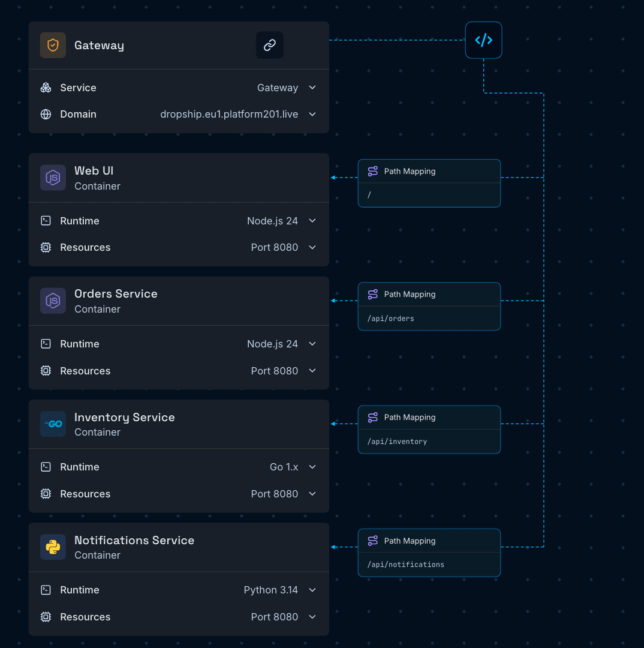Image resolution: width=644 pixels, height=648 pixels.
Task: Click the 'Go 1.x' runtime value
Action: point(284,467)
